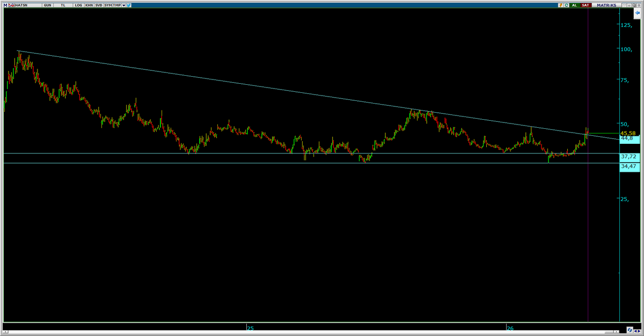Image resolution: width=644 pixels, height=336 pixels.
Task: Toggle the KHN button
Action: (89, 5)
